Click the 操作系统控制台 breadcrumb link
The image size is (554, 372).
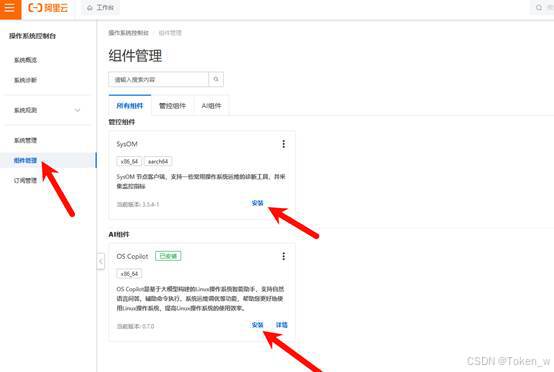(x=129, y=33)
